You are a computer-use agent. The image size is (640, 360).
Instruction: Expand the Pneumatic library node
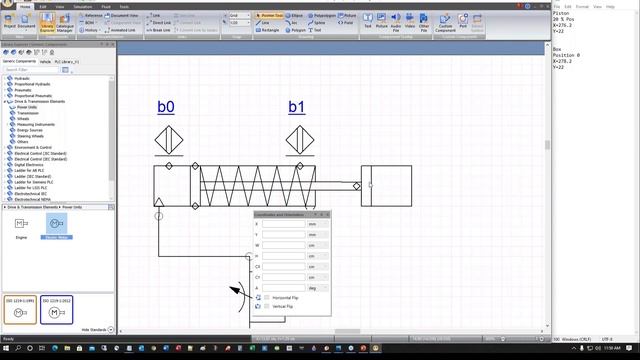point(5,90)
